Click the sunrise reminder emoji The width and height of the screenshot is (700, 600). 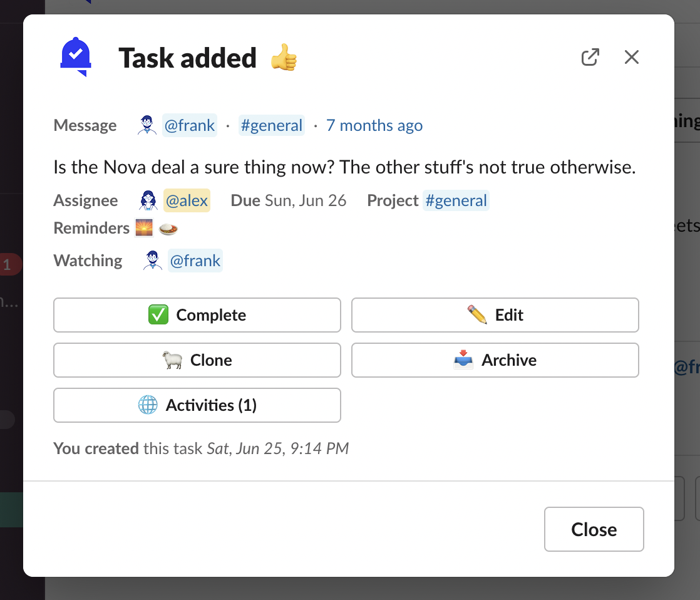pos(144,228)
